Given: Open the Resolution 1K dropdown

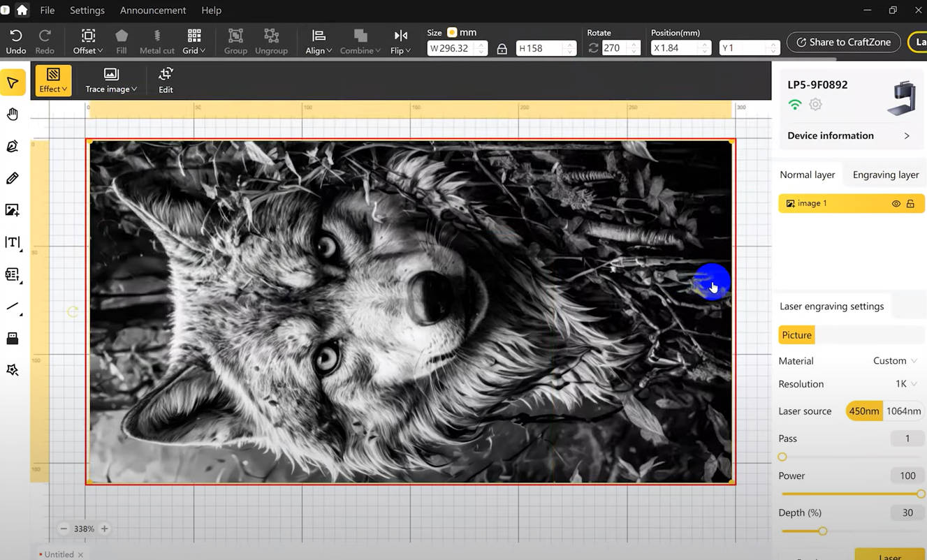Looking at the screenshot, I should point(906,384).
